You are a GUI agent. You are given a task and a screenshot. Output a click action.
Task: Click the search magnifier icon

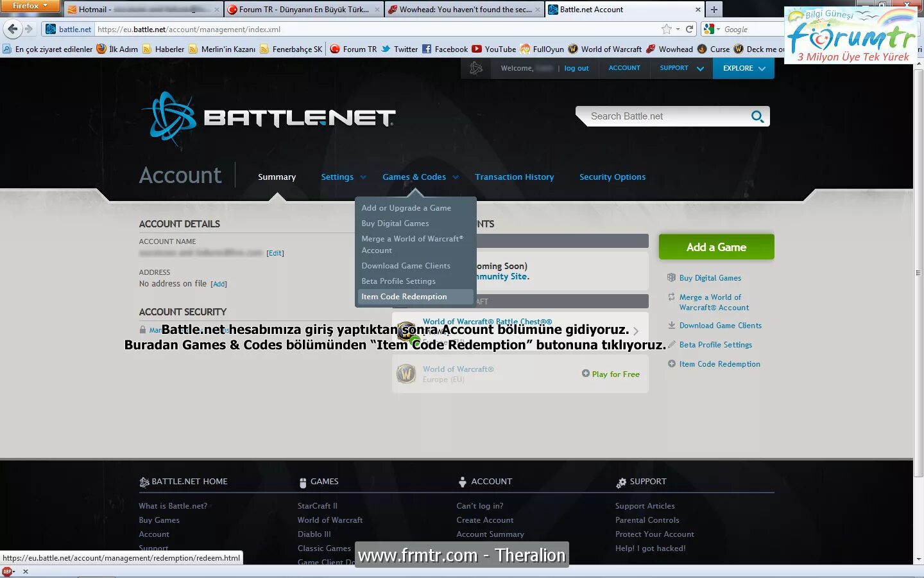click(757, 116)
